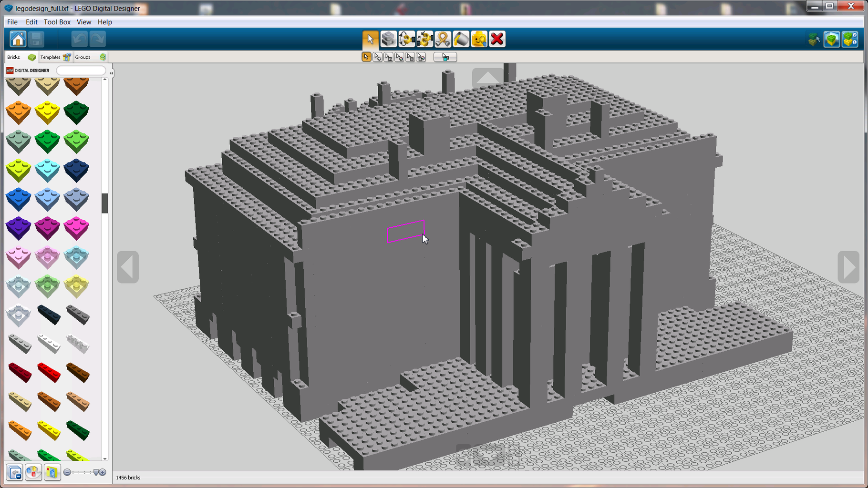Viewport: 868px width, 488px height.
Task: Show the next building step arrow
Action: pyautogui.click(x=849, y=267)
